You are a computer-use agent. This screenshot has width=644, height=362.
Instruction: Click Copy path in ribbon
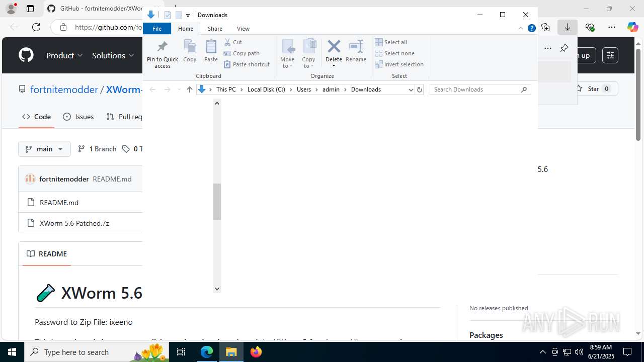click(x=242, y=53)
